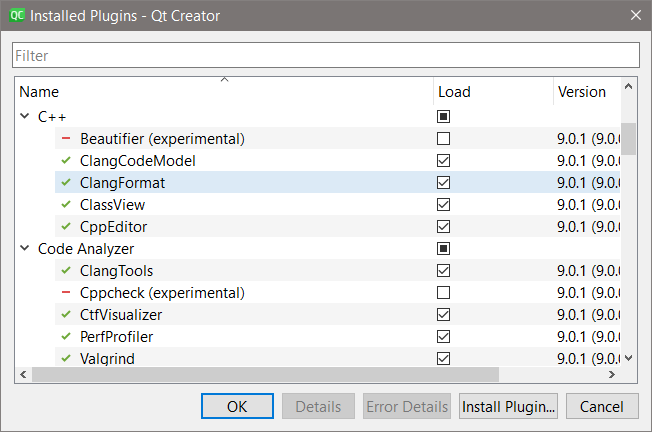
Task: Toggle the ClassView load checkbox
Action: (443, 205)
